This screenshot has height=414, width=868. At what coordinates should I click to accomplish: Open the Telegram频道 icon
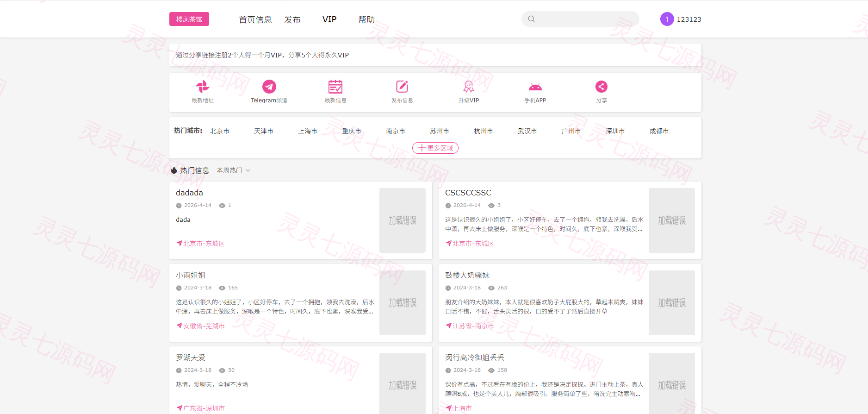tap(269, 87)
